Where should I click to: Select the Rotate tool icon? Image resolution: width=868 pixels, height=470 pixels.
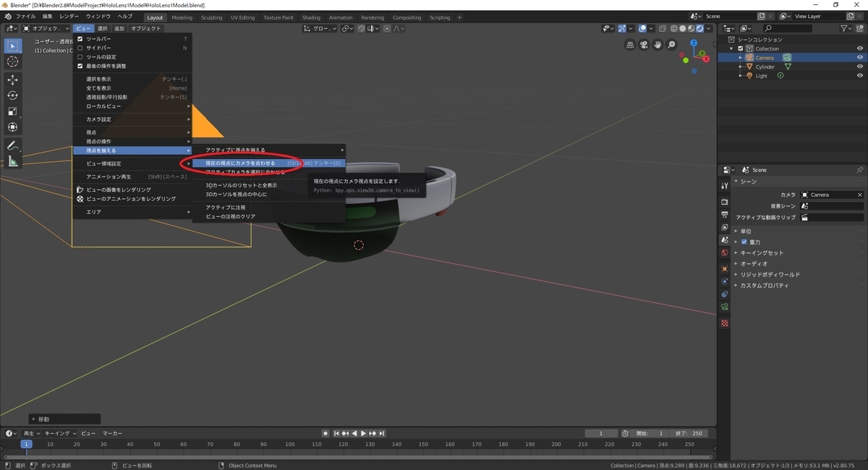[x=12, y=95]
